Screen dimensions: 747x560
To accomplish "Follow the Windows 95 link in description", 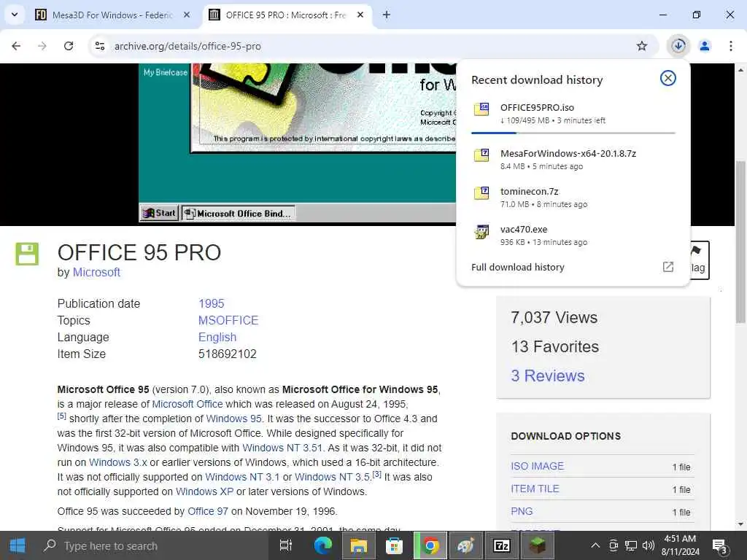I will click(x=233, y=419).
